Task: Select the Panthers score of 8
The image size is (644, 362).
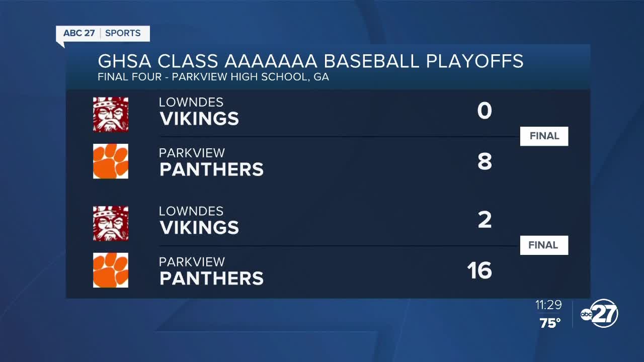Action: [484, 162]
